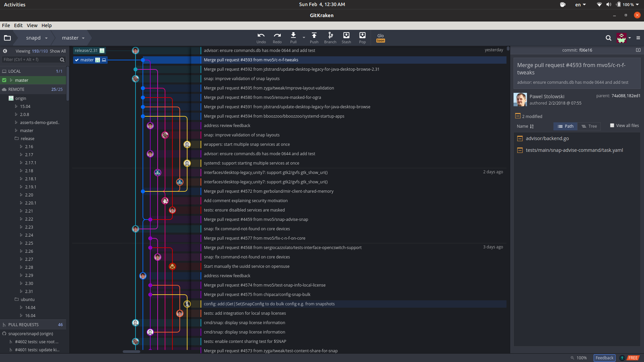Collapse the LOCAL section
The image size is (644, 362).
point(33,71)
